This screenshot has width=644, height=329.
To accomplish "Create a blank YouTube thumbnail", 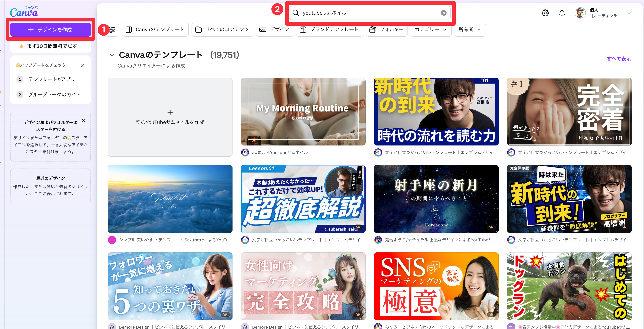I will (x=170, y=117).
